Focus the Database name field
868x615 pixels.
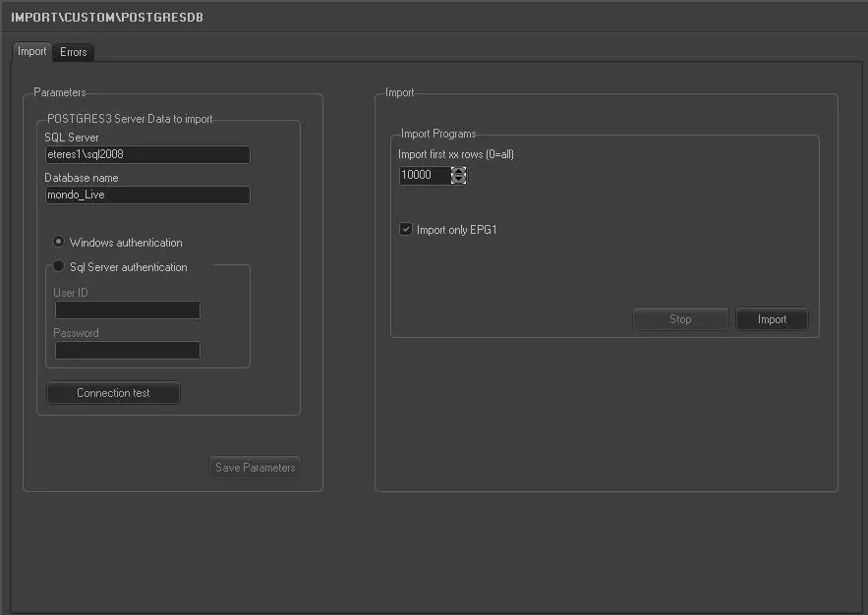(x=147, y=195)
